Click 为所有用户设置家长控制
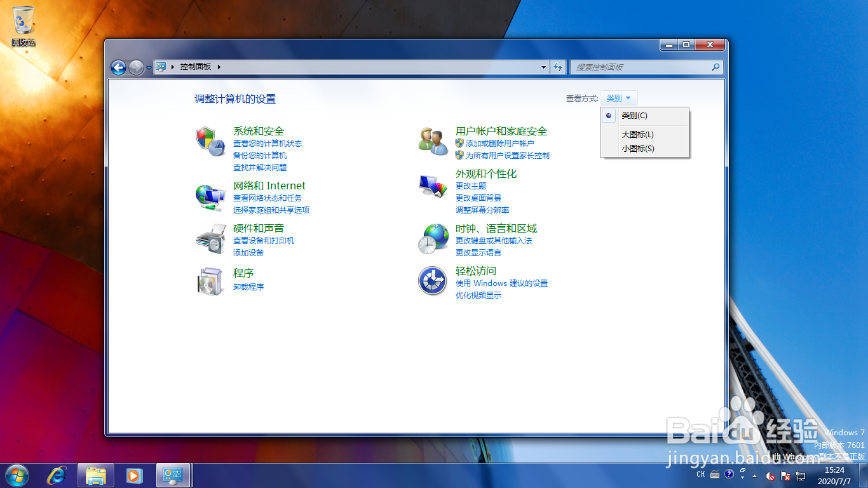Viewport: 868px width, 488px height. click(x=508, y=156)
